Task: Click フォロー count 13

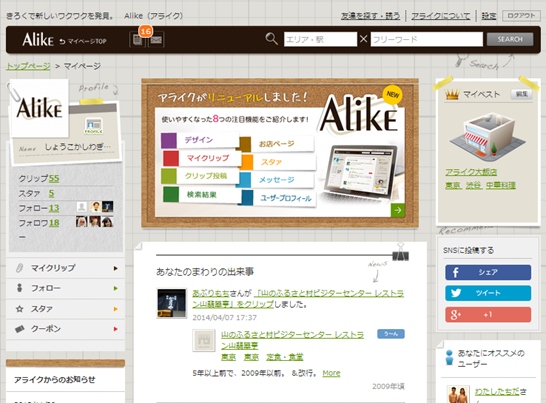Action: [54, 208]
